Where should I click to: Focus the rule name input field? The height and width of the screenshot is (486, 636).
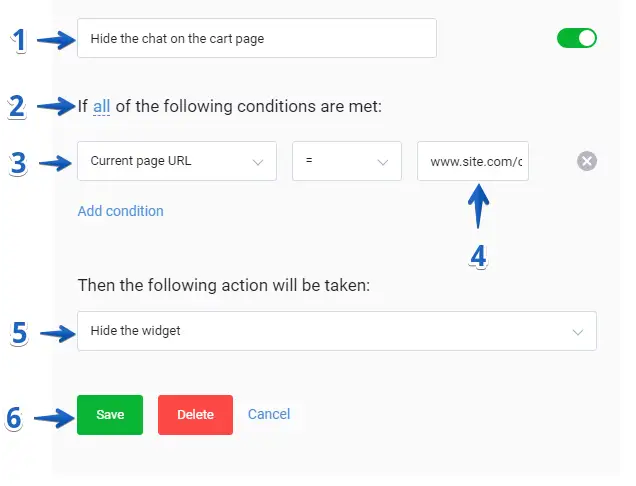point(256,38)
